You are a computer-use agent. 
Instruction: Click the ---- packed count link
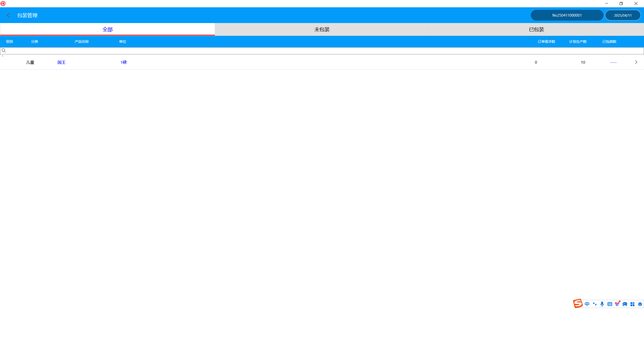pos(613,62)
